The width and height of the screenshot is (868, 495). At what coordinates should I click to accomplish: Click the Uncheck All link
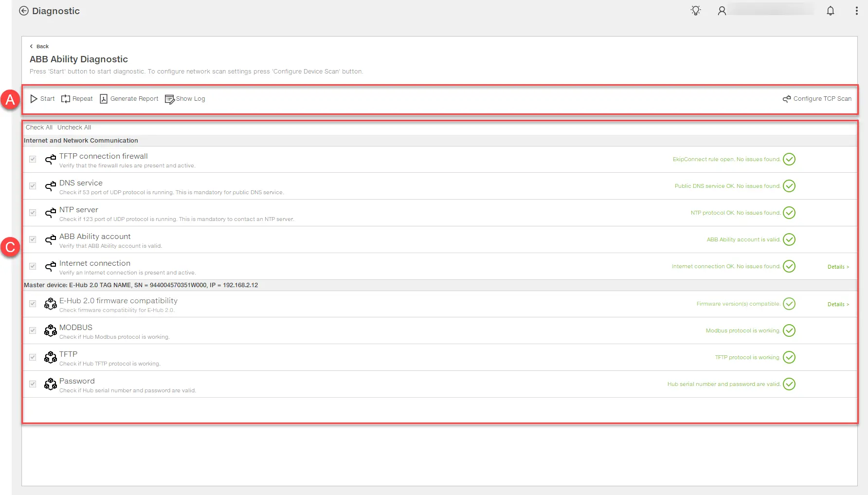[x=74, y=128]
